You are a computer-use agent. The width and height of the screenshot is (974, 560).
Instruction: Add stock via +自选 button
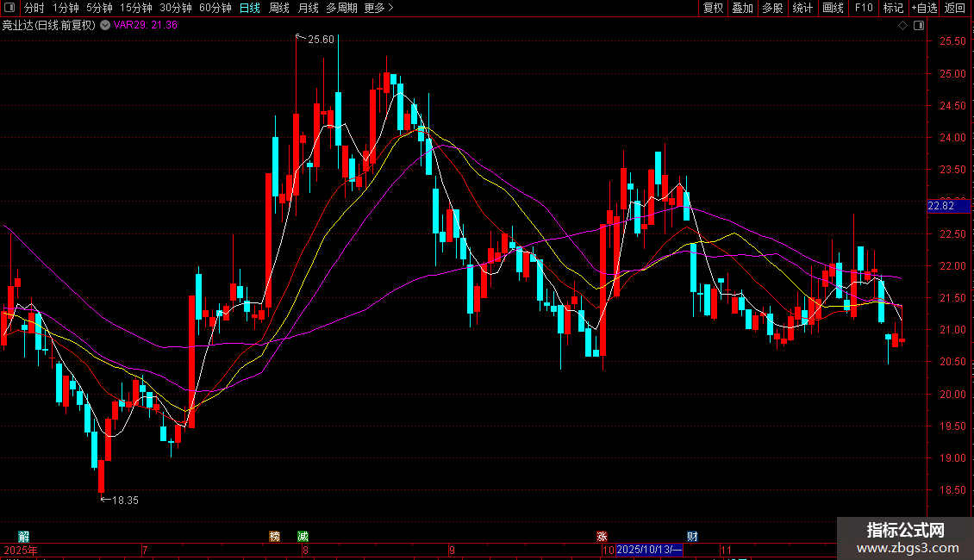[x=924, y=8]
